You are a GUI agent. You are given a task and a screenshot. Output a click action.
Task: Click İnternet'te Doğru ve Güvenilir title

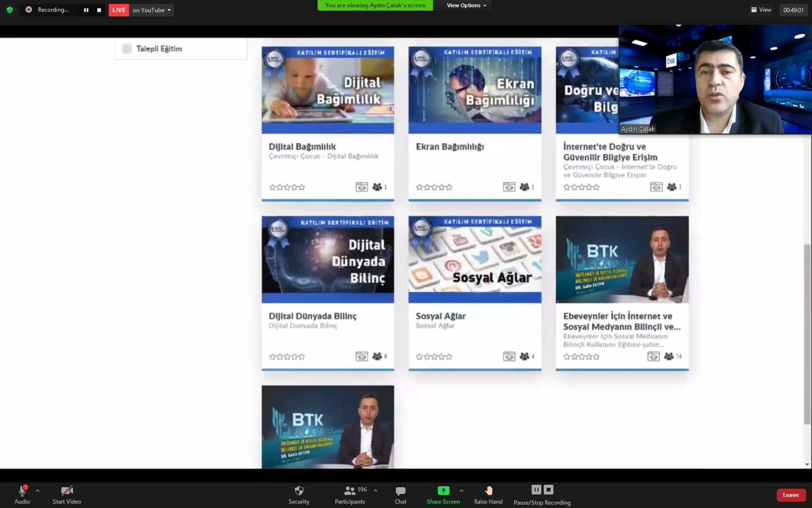(610, 152)
